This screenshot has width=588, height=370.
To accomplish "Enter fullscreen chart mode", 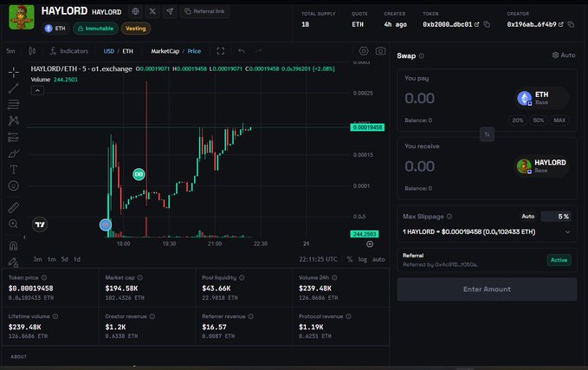I will (221, 51).
